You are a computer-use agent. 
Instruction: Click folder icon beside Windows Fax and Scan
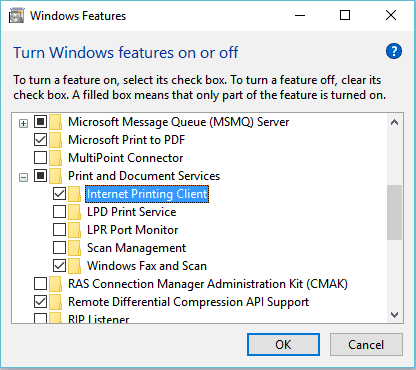(x=74, y=266)
